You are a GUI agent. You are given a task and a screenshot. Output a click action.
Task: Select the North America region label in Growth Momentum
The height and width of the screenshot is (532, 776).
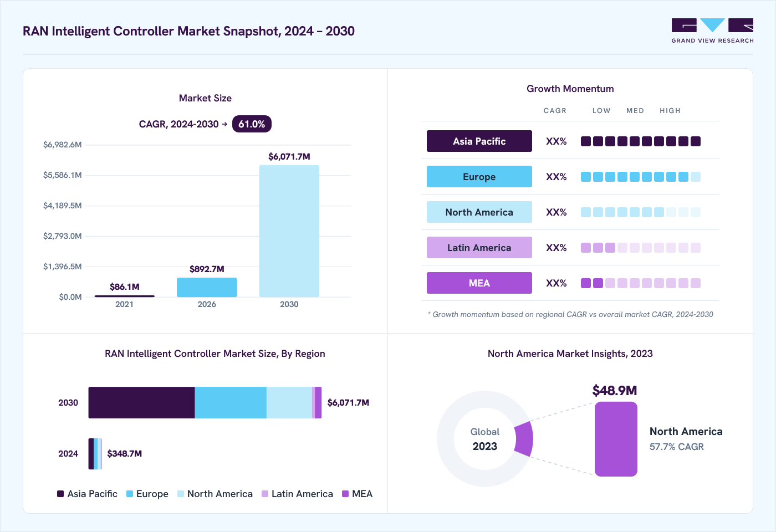coord(479,212)
